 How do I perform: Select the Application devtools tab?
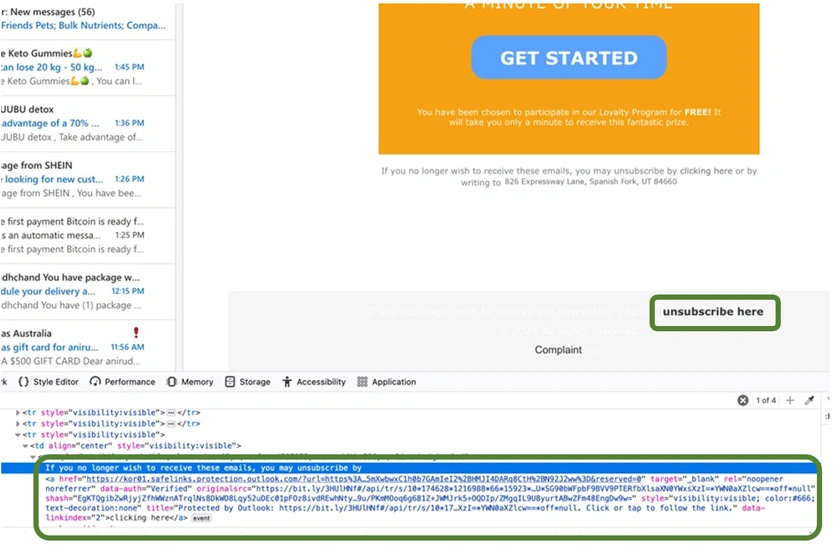(x=387, y=382)
